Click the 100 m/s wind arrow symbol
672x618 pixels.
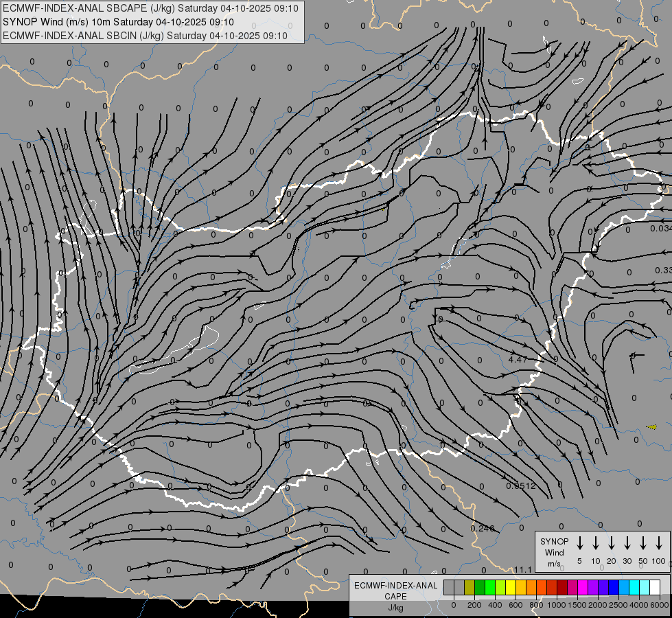tap(659, 543)
